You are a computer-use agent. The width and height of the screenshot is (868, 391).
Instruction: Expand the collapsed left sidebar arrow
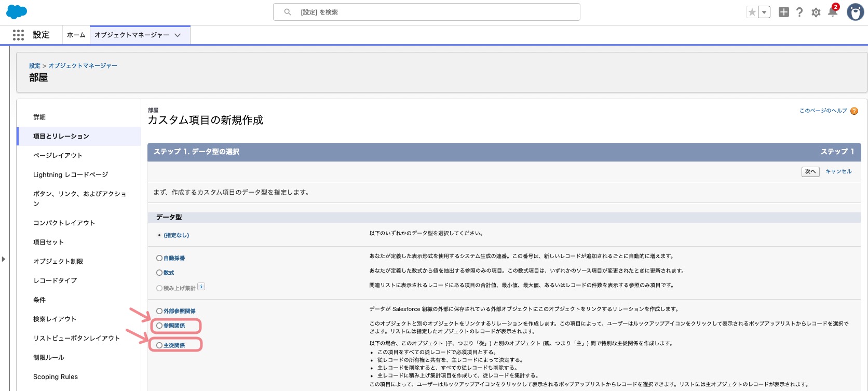pyautogui.click(x=4, y=259)
